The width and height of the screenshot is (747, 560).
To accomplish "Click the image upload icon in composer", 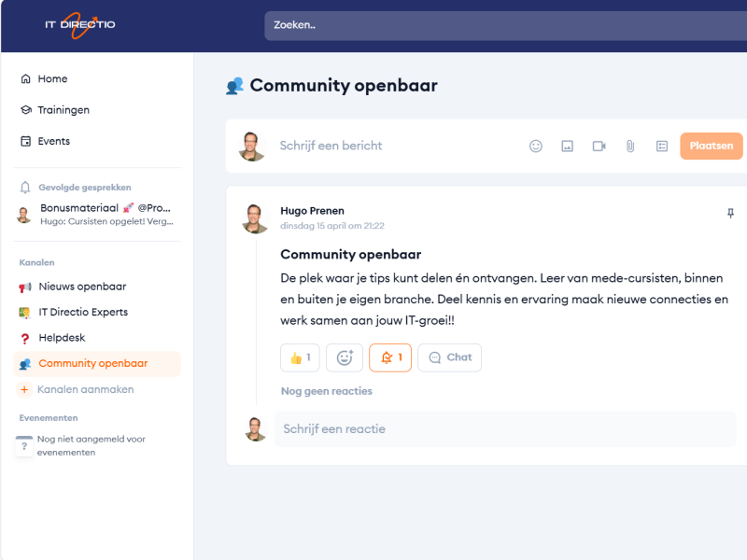I will click(x=567, y=146).
